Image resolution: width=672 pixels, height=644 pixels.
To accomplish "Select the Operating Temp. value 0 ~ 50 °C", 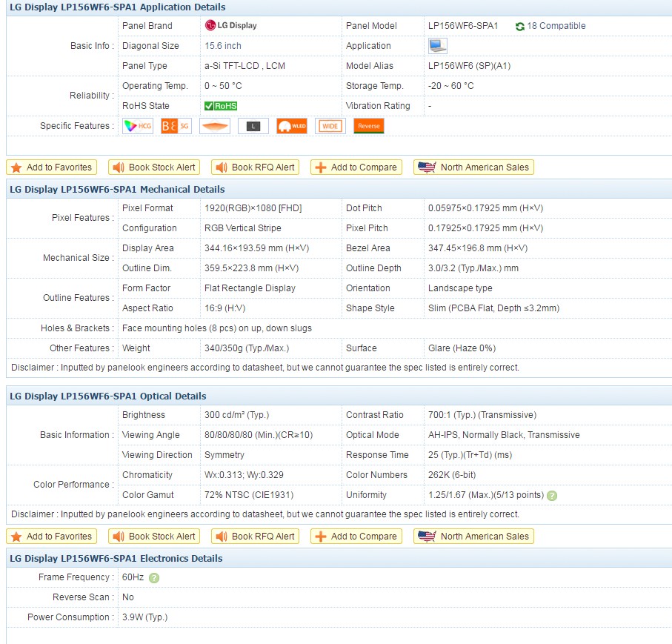I will (223, 86).
